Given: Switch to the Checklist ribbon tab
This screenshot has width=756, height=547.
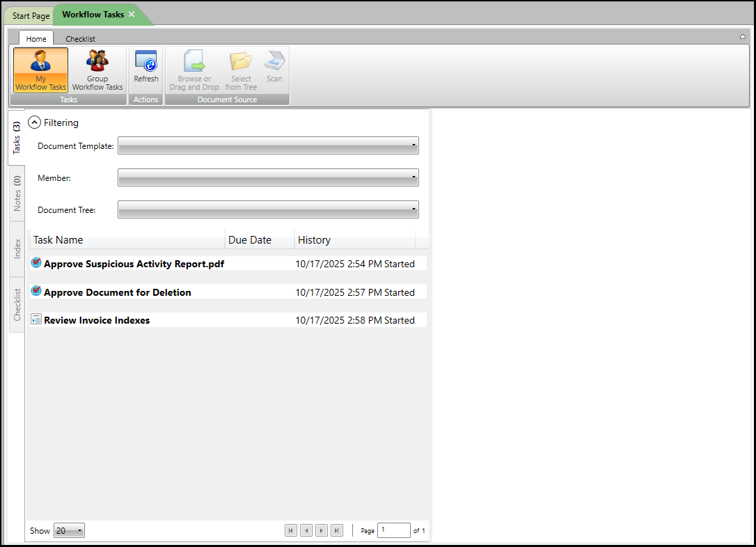Looking at the screenshot, I should click(80, 39).
